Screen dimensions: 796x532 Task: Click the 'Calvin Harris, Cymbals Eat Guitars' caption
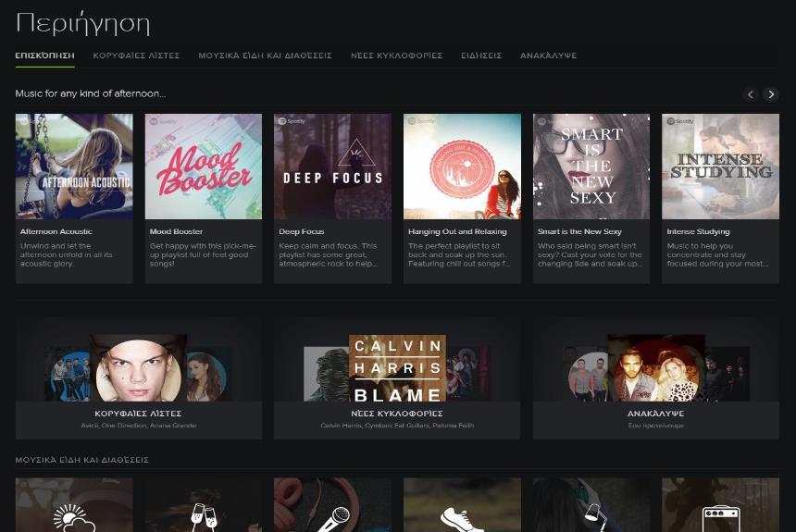coord(397,426)
